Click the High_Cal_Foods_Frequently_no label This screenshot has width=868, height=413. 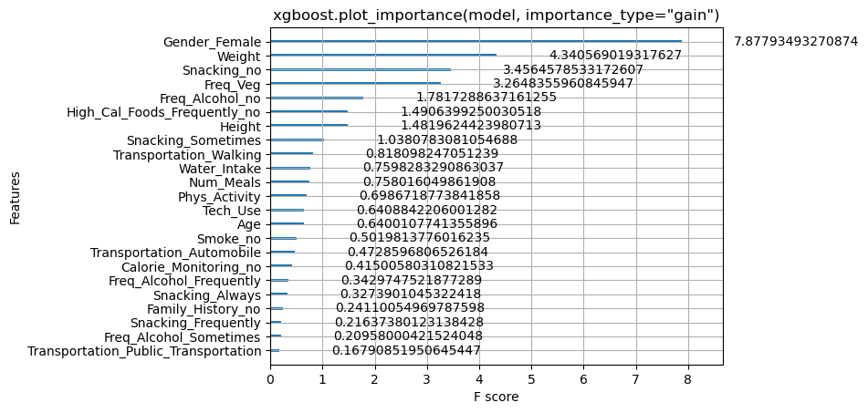164,112
